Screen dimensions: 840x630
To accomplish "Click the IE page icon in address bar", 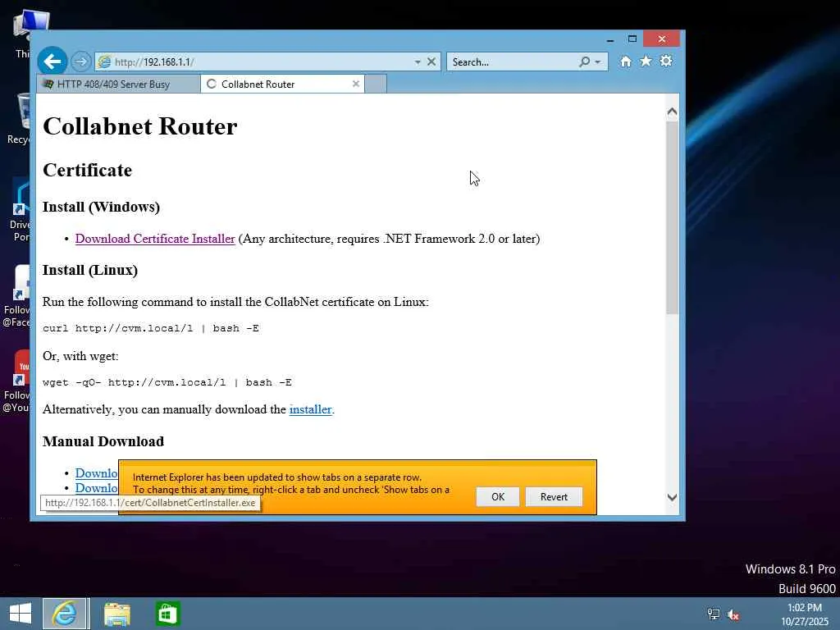I will pyautogui.click(x=104, y=62).
